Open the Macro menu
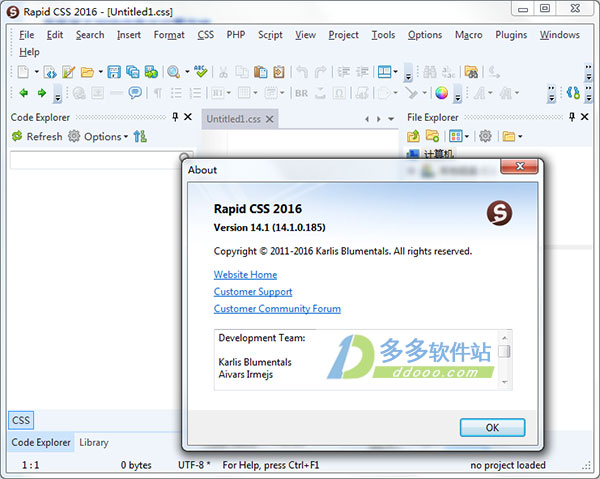Screen dimensions: 600x479 click(468, 35)
